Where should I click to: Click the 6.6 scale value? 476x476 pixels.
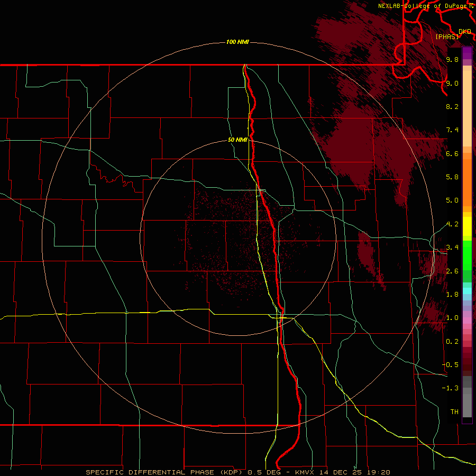point(452,153)
